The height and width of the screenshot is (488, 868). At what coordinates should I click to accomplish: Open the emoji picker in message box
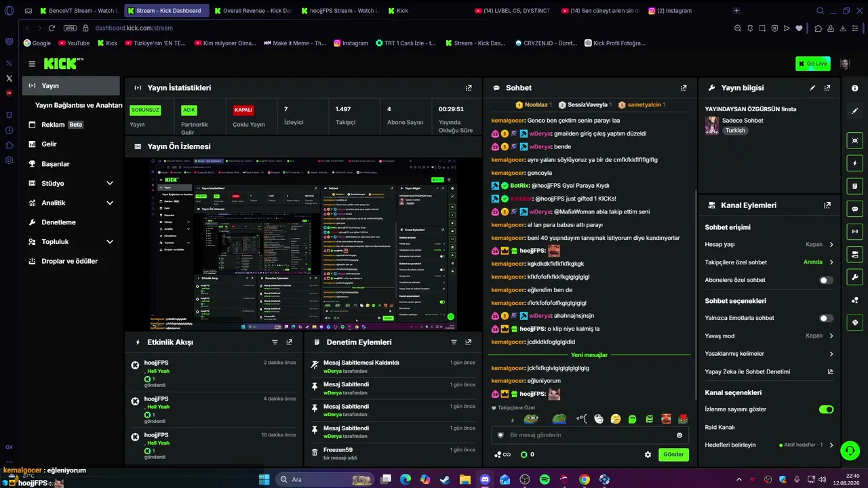tap(679, 435)
